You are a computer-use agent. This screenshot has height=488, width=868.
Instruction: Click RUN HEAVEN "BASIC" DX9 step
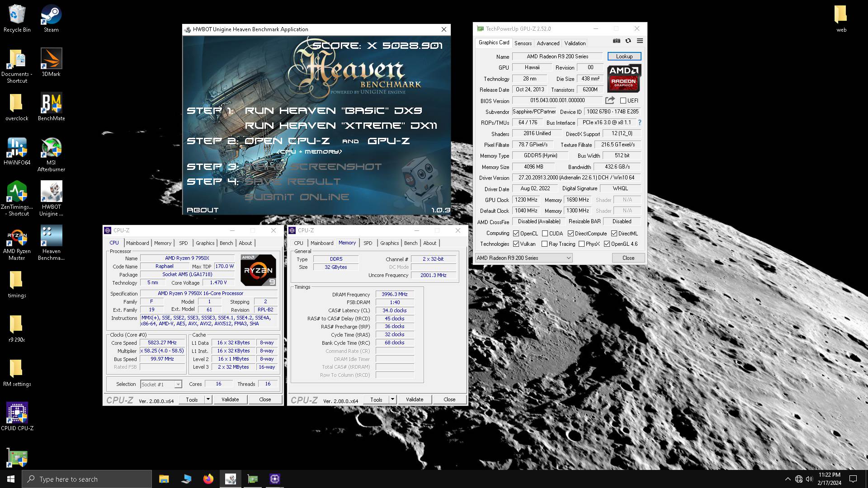[x=334, y=111]
